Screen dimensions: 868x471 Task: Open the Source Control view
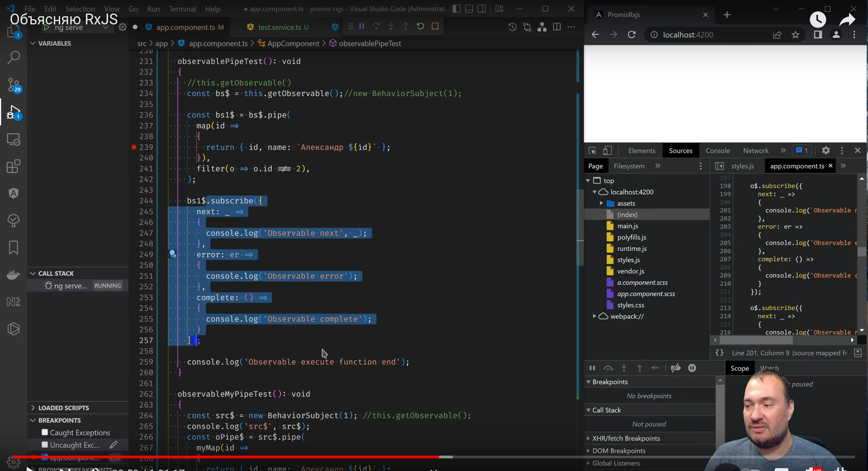pyautogui.click(x=14, y=85)
